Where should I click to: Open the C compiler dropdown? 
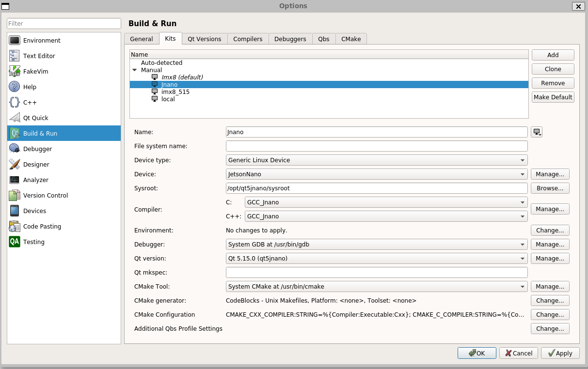pyautogui.click(x=386, y=202)
